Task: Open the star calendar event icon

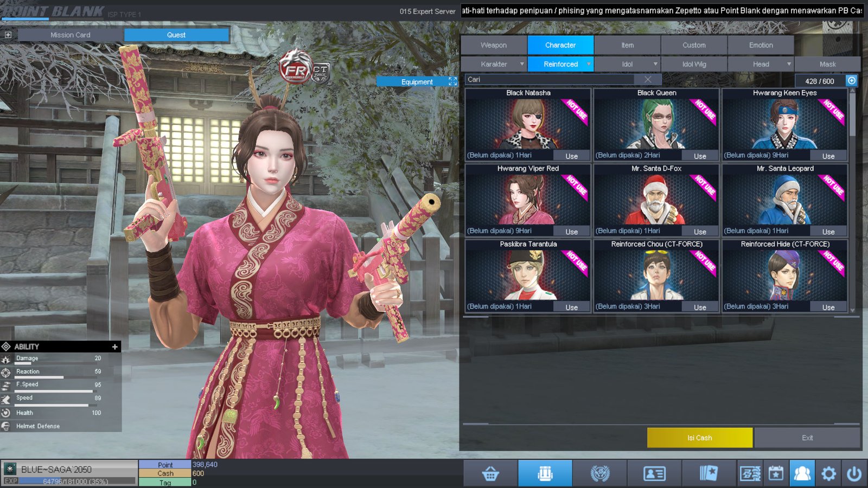Action: pyautogui.click(x=776, y=474)
